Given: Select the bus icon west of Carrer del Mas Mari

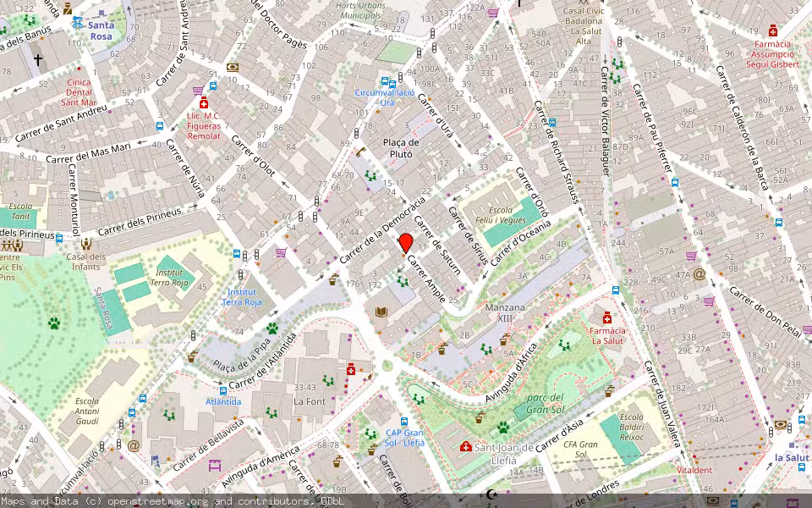Looking at the screenshot, I should point(160,126).
